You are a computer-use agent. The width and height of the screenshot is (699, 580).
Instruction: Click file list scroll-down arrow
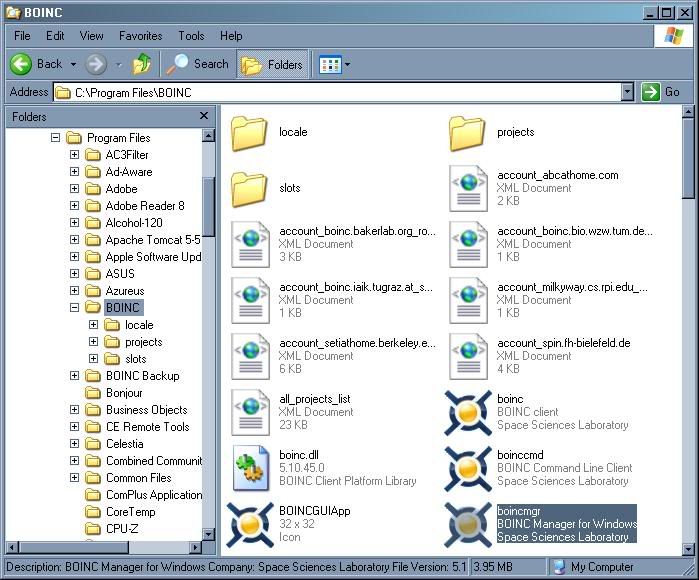[x=688, y=549]
